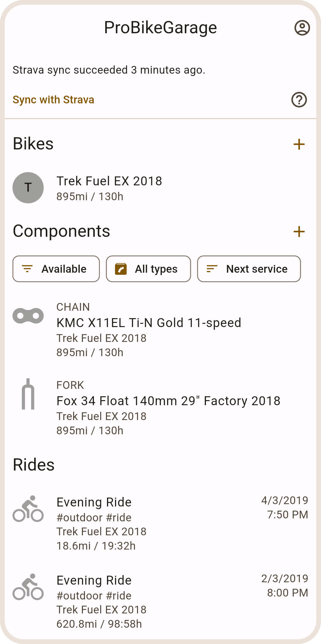The width and height of the screenshot is (321, 644).
Task: Click the Strava sync help question mark
Action: [299, 100]
